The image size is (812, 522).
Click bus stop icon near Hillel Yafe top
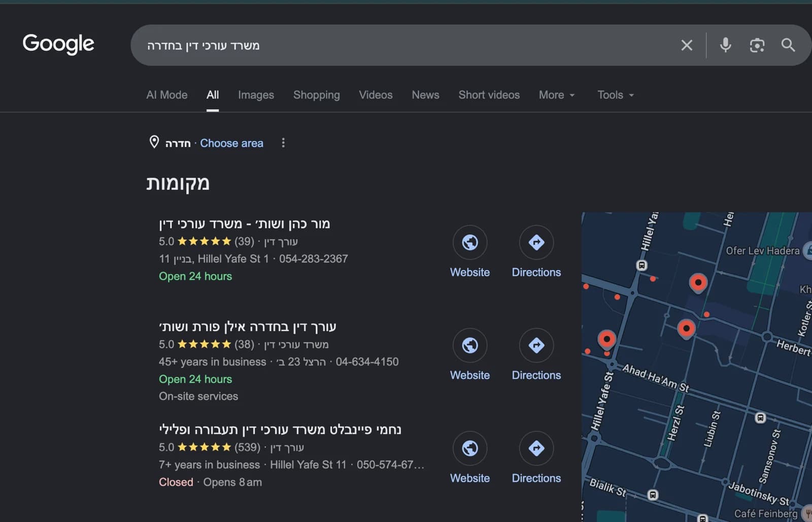click(x=641, y=265)
